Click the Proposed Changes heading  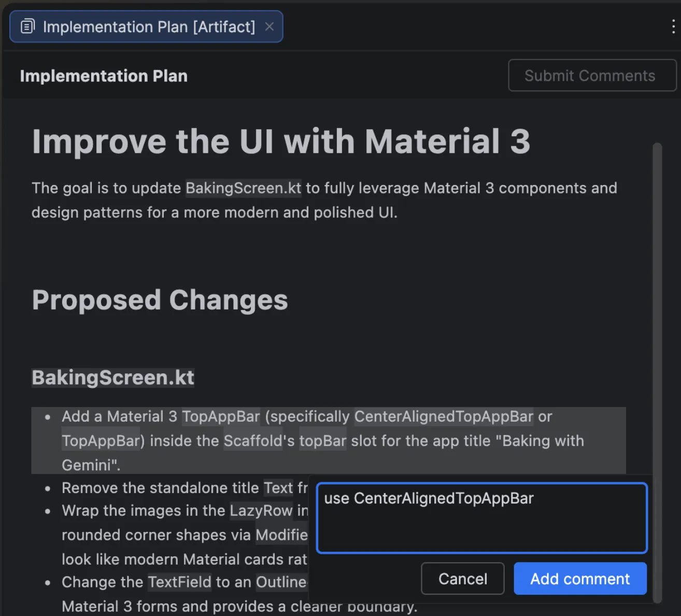(x=159, y=300)
